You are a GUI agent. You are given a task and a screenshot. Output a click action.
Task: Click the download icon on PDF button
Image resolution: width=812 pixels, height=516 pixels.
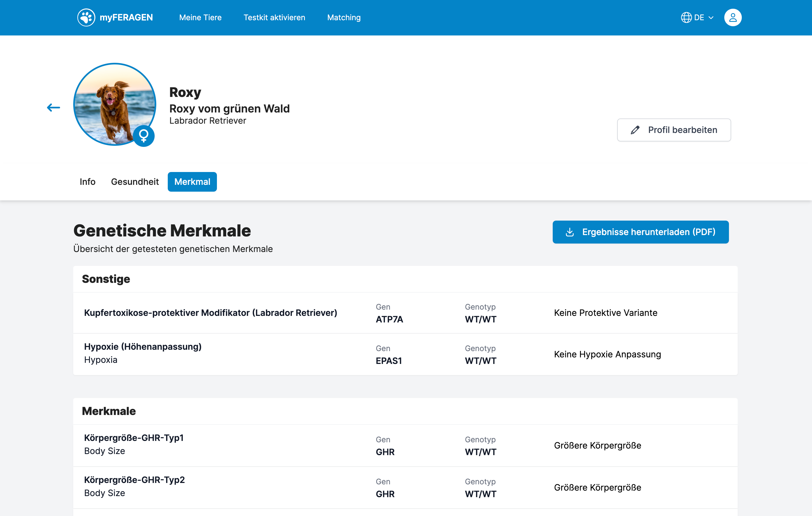click(570, 232)
